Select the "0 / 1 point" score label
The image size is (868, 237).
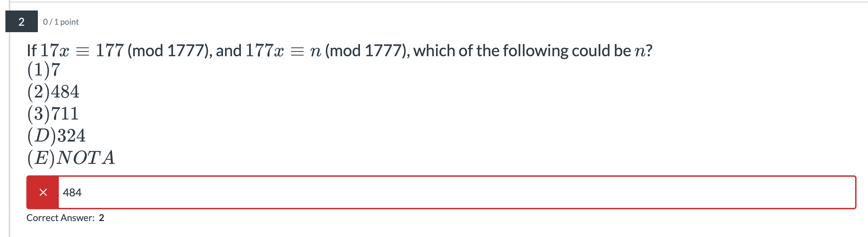(x=61, y=22)
